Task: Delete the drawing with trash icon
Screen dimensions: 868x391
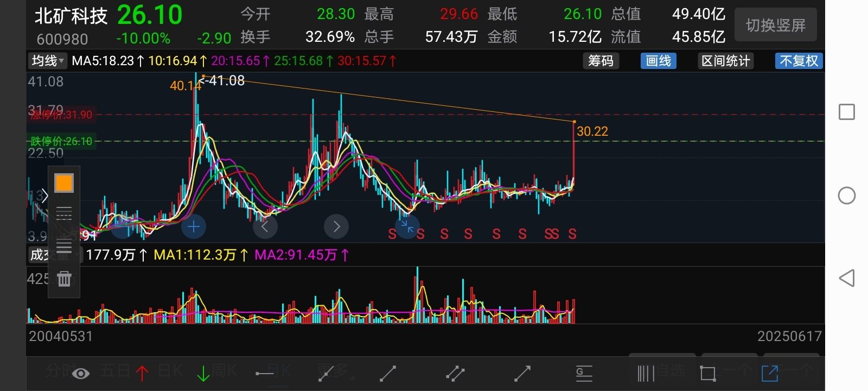Action: 64,279
